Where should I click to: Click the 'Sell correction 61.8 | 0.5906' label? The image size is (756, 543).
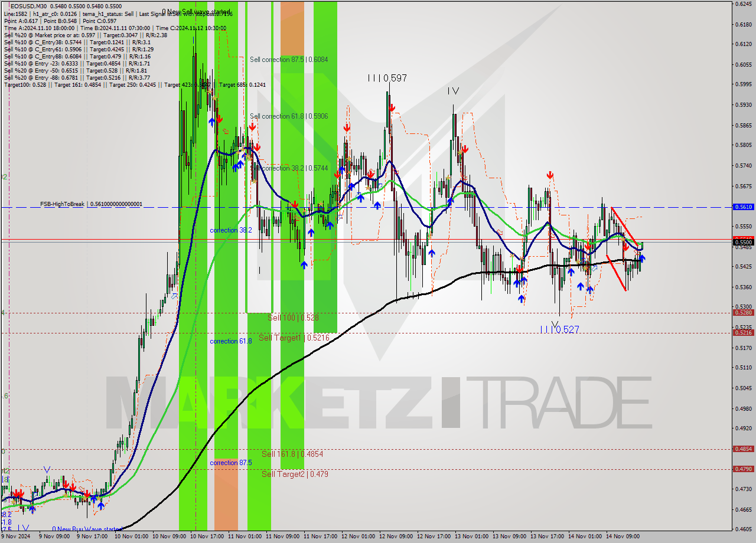tap(289, 116)
